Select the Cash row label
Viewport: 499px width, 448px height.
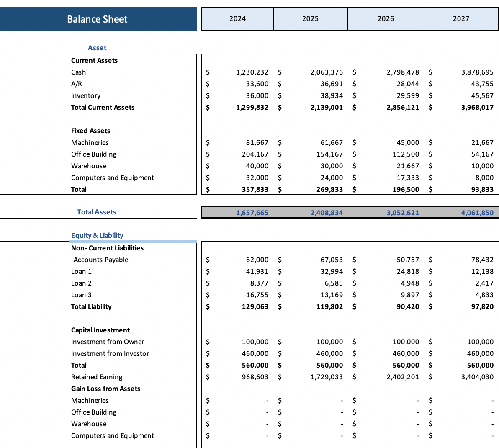(x=78, y=72)
